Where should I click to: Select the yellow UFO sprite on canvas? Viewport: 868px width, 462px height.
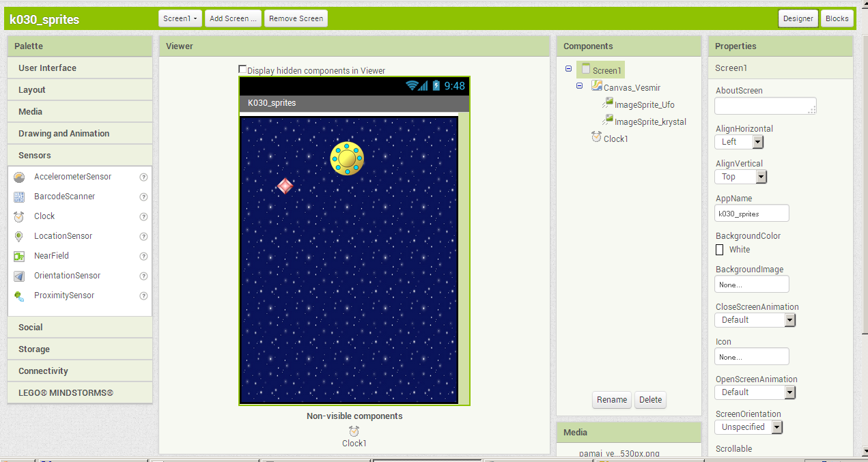coord(347,158)
